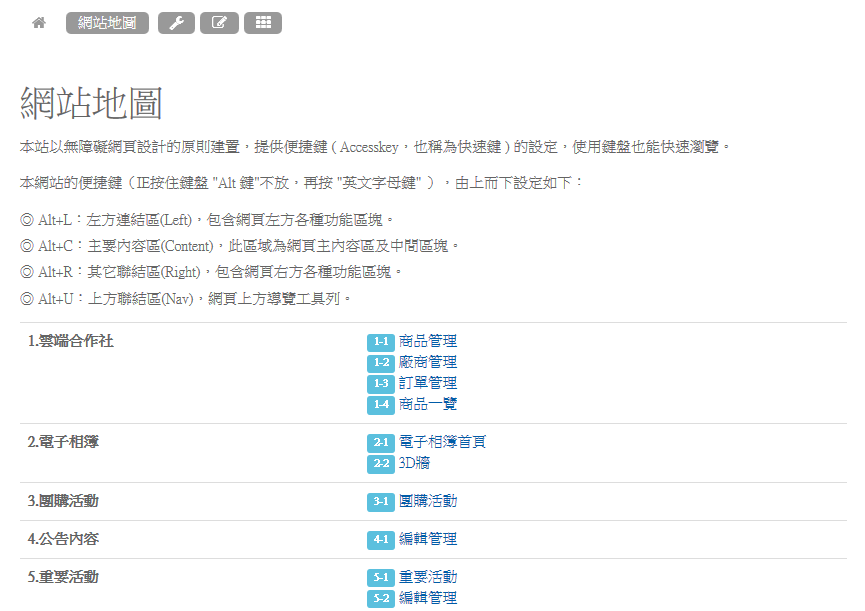This screenshot has width=865, height=611.
Task: Open the grid view icon button
Action: click(x=263, y=23)
